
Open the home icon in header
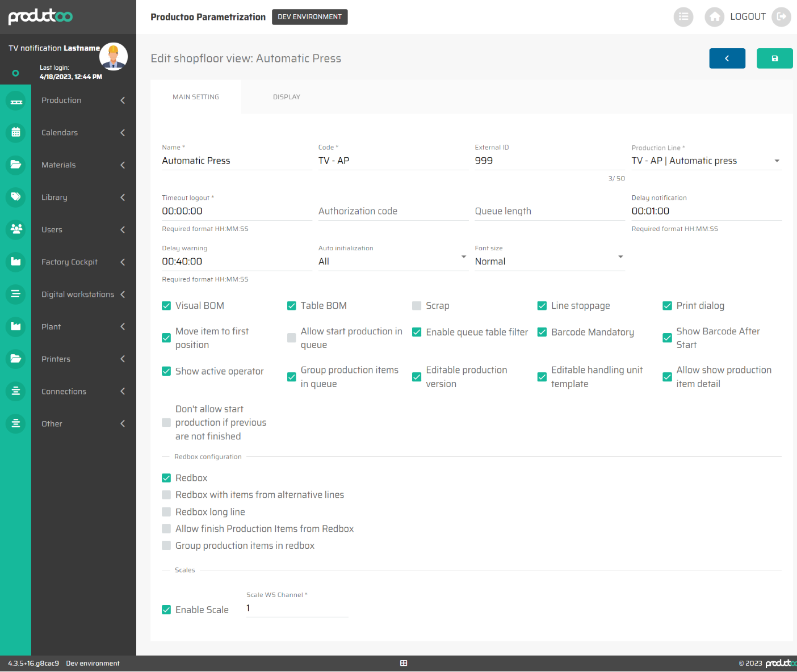(715, 17)
